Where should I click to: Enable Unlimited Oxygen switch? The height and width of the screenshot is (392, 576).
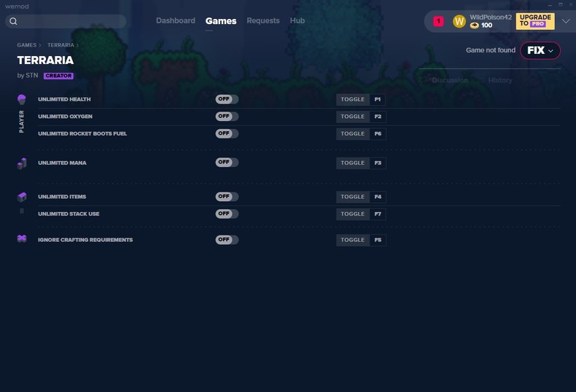pos(227,117)
